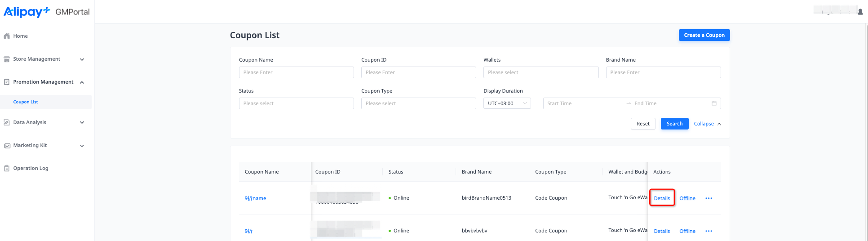Click the Data Analysis chart icon
Image resolution: width=868 pixels, height=241 pixels.
7,122
